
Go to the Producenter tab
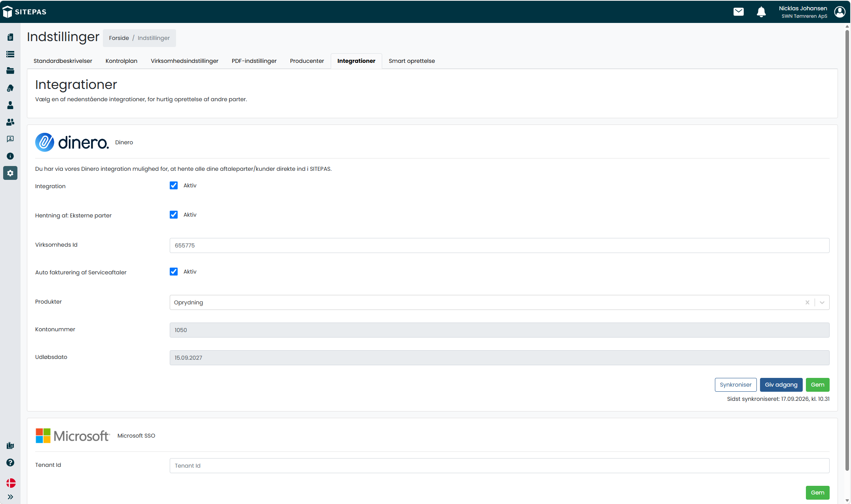click(307, 61)
